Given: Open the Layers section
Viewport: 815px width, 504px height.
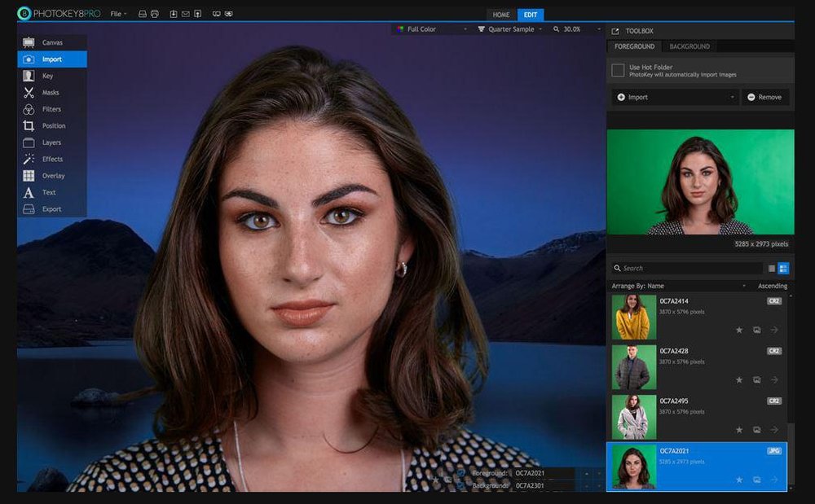Looking at the screenshot, I should (x=52, y=142).
